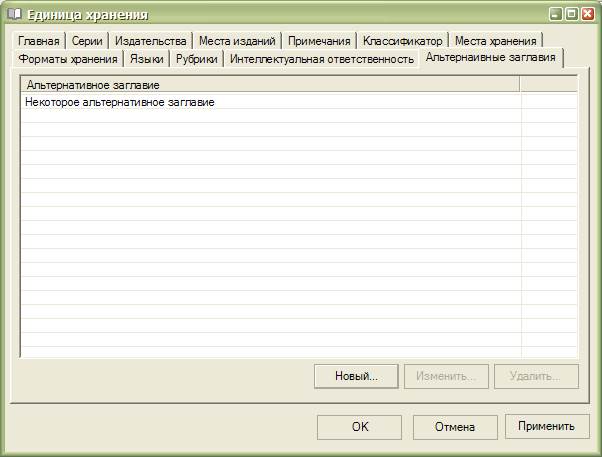This screenshot has width=602, height=457.
Task: Click the book icon in the title bar
Action: (x=14, y=14)
